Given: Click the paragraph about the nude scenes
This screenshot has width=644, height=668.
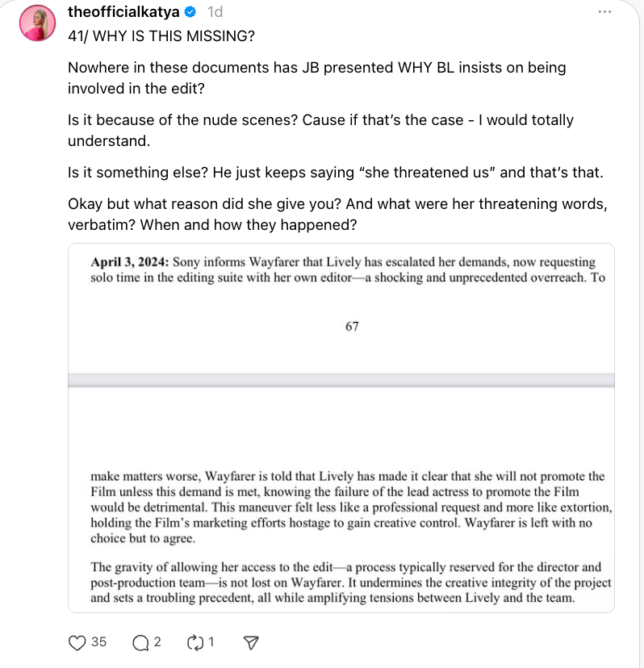Looking at the screenshot, I should click(320, 131).
